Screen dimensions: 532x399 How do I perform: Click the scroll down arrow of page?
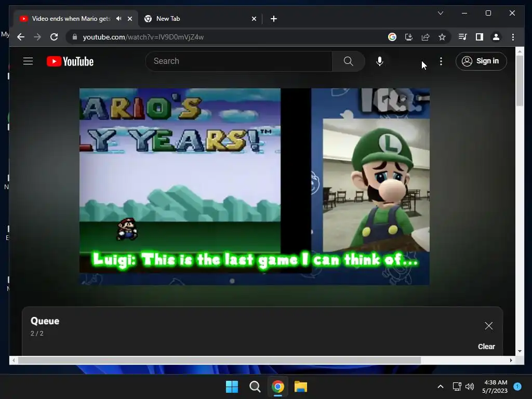[520, 351]
